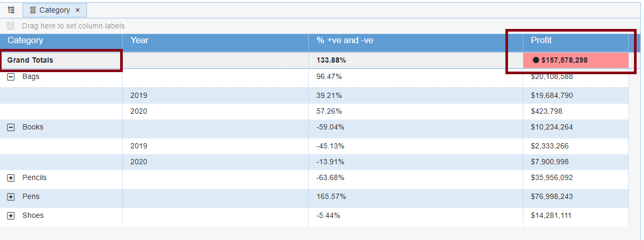Click the black circle indicator in Grand Totals

coord(536,60)
